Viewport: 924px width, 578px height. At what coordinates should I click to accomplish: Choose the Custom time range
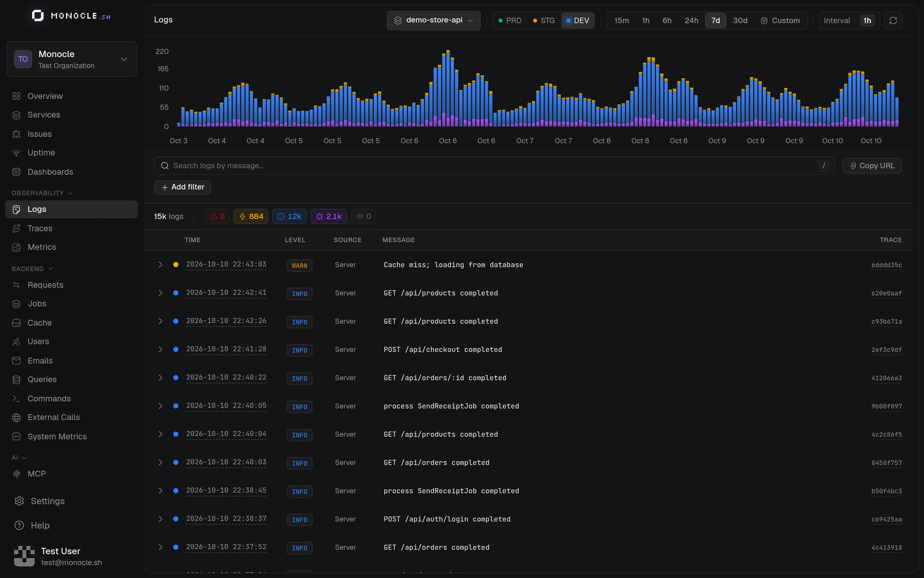[x=780, y=21]
